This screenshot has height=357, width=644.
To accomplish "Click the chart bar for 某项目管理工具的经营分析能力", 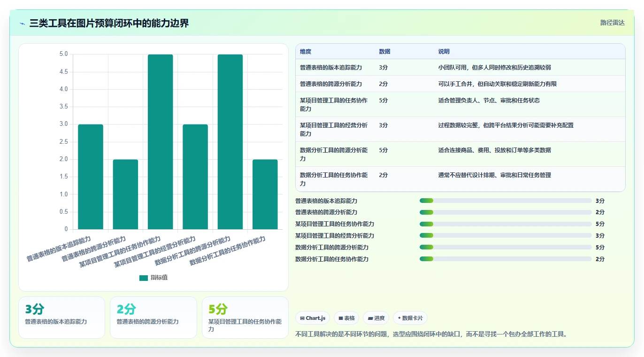I will (x=195, y=177).
